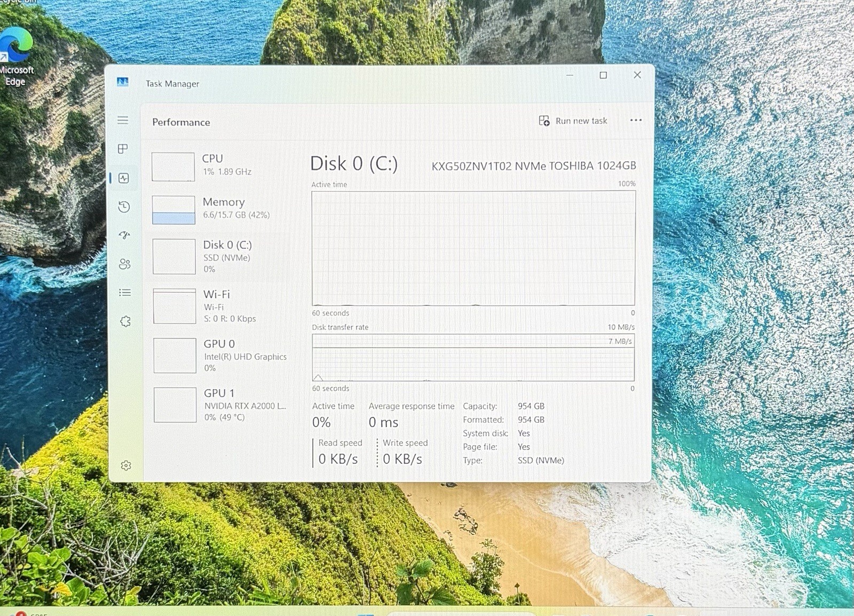Click the Performance page heading

pyautogui.click(x=181, y=122)
